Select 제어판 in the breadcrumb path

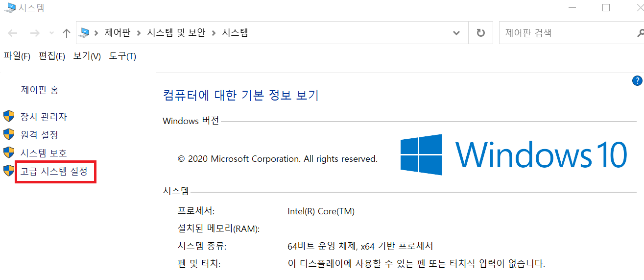pyautogui.click(x=118, y=33)
